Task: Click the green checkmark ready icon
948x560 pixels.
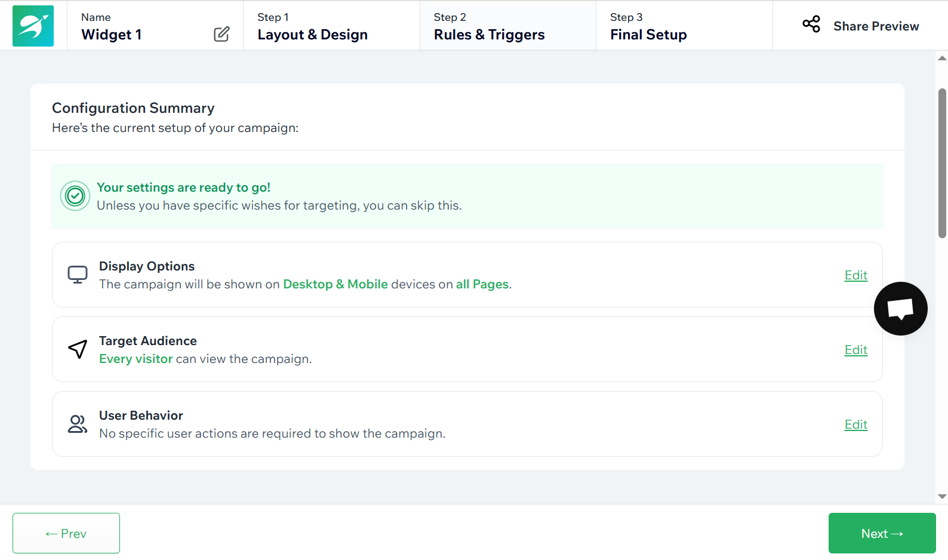Action: tap(75, 196)
